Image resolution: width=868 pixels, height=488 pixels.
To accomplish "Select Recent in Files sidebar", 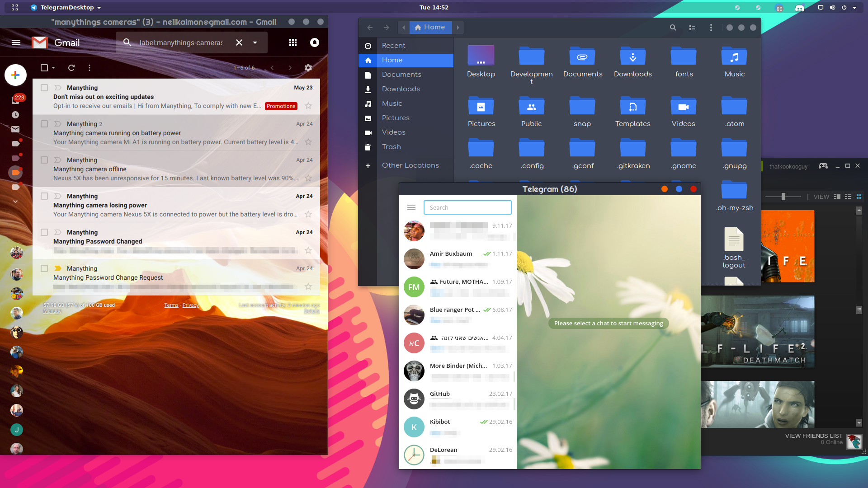I will (406, 46).
